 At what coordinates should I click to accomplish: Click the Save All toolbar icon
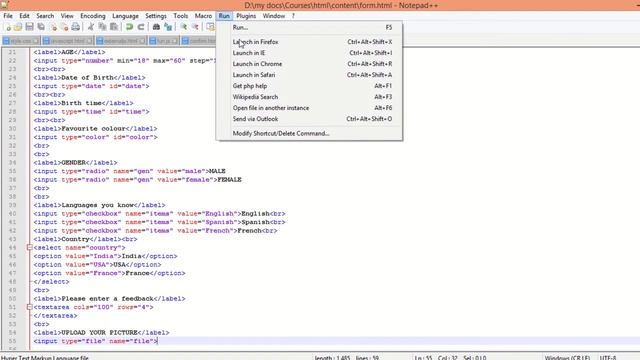coord(41,27)
